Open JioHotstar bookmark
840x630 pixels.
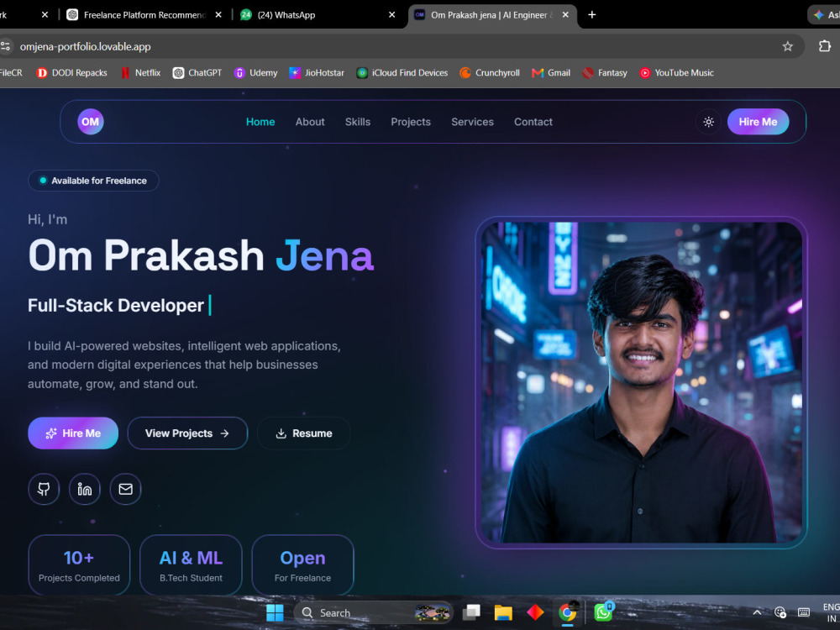(x=317, y=73)
